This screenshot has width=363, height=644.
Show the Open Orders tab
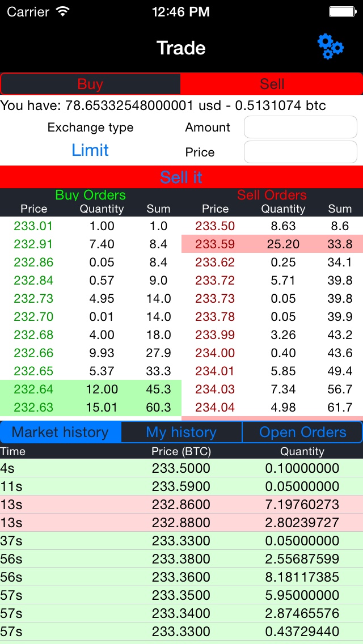pos(302,432)
